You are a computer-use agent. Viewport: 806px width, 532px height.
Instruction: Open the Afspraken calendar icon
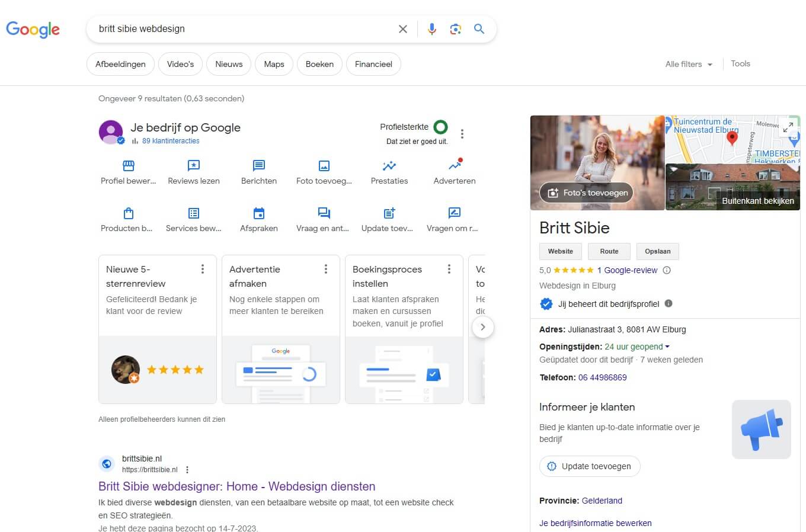[x=258, y=213]
